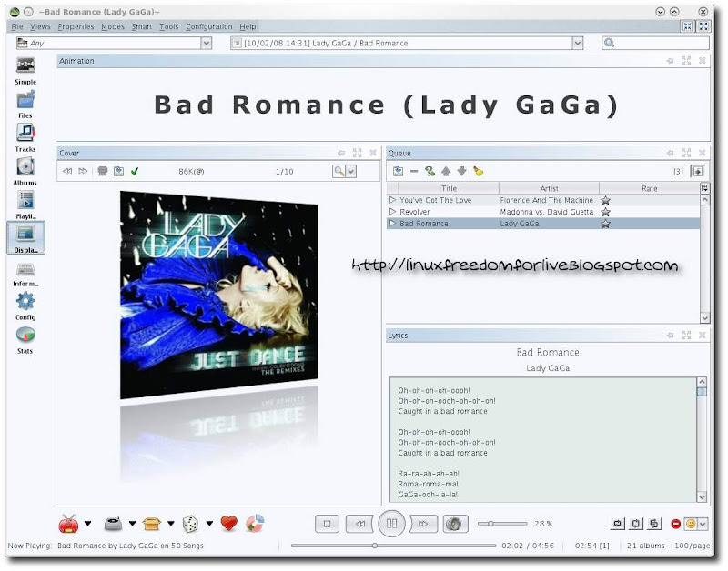
Task: Adjust the volume slider near 28%
Action: click(491, 523)
